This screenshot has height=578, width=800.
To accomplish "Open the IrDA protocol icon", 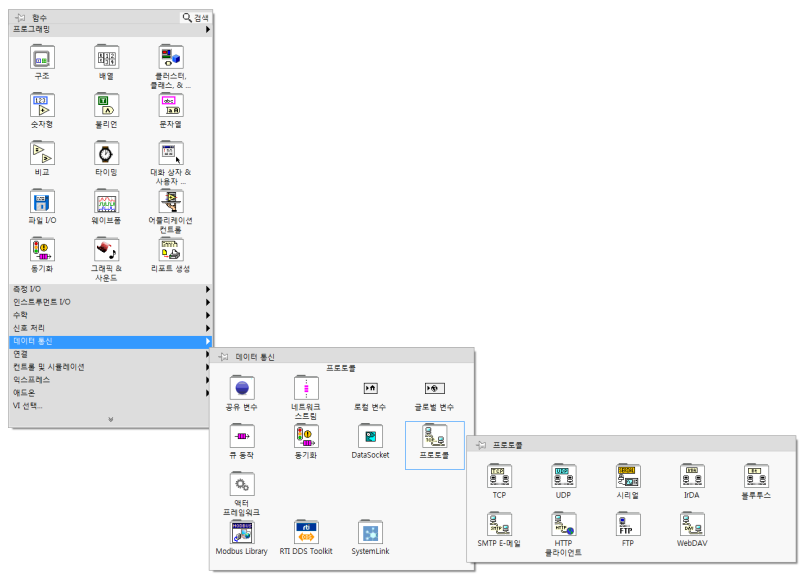I will tap(692, 476).
